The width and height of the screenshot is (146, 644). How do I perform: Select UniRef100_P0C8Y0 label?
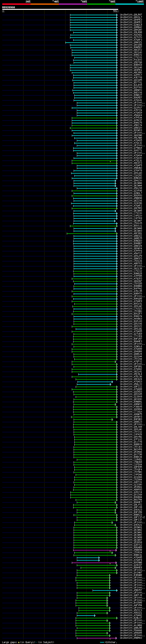(131, 60)
